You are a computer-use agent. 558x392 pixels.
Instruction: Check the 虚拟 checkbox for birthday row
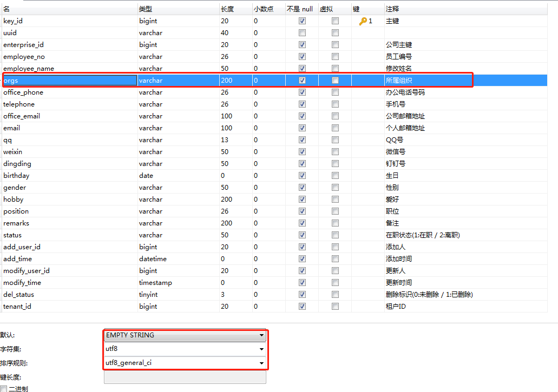[x=335, y=175]
